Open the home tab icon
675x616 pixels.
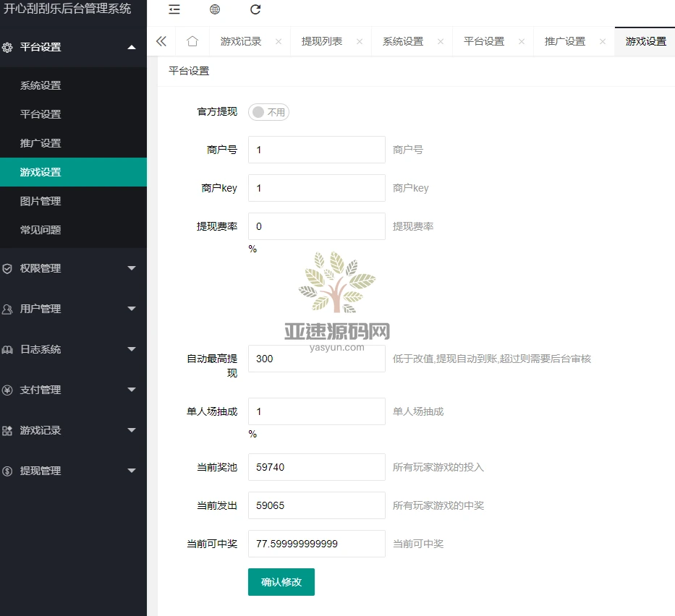click(x=192, y=42)
